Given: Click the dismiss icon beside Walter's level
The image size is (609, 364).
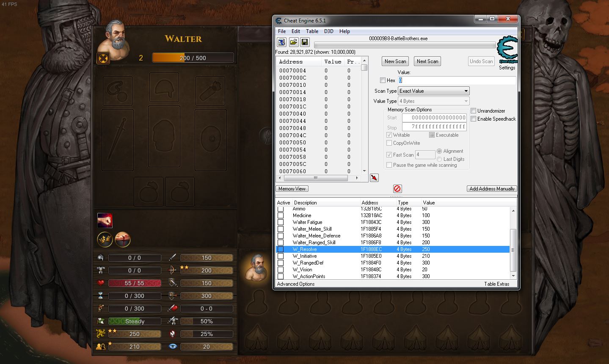Looking at the screenshot, I should (x=104, y=58).
